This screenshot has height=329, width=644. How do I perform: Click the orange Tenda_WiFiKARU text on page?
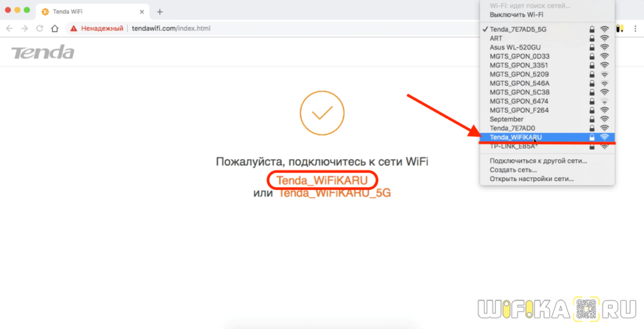coord(322,180)
